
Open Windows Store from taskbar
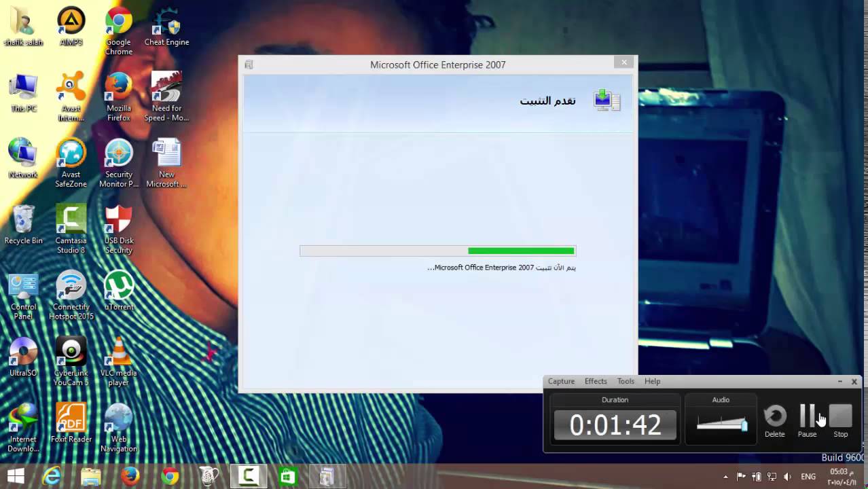coord(288,476)
